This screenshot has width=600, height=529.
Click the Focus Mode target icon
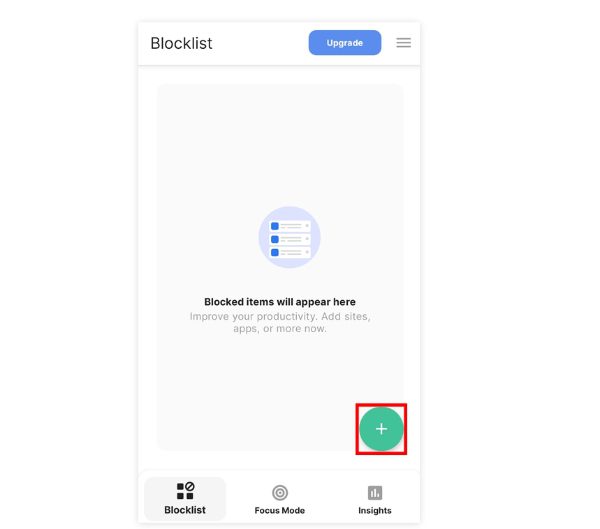pos(280,493)
